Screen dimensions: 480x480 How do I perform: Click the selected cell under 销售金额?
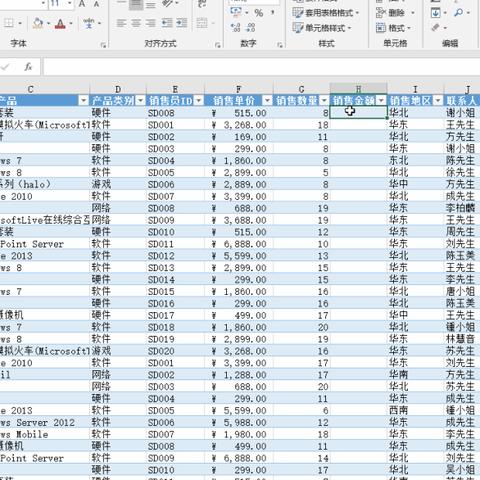(x=358, y=113)
